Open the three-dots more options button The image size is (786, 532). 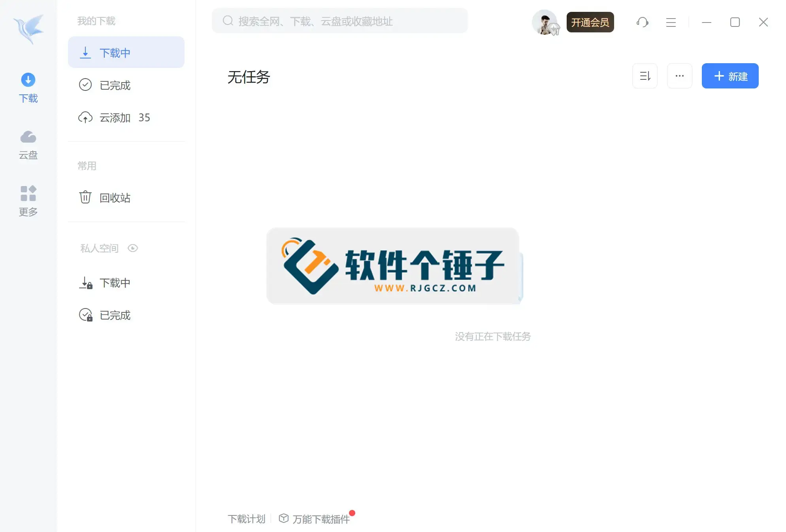tap(680, 76)
